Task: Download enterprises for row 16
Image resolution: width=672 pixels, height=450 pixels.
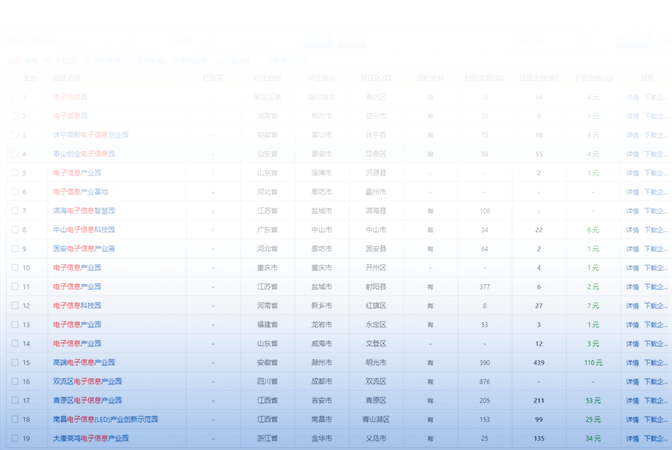Action: click(656, 382)
